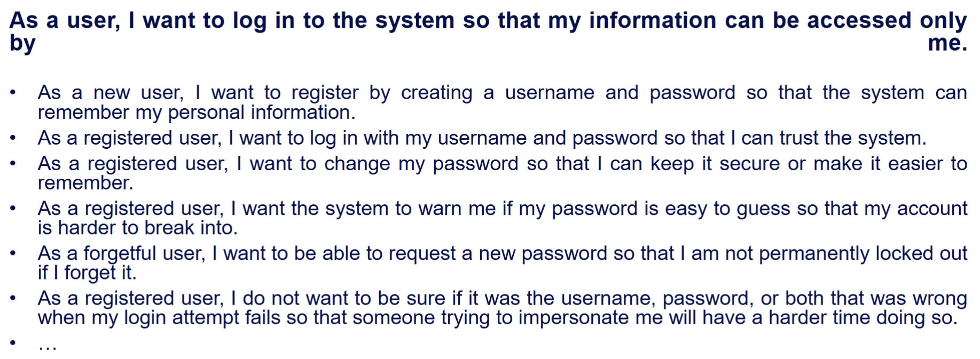Image resolution: width=980 pixels, height=359 pixels.
Task: Click the bullet starting "I do not want to be sure"
Action: click(x=502, y=308)
